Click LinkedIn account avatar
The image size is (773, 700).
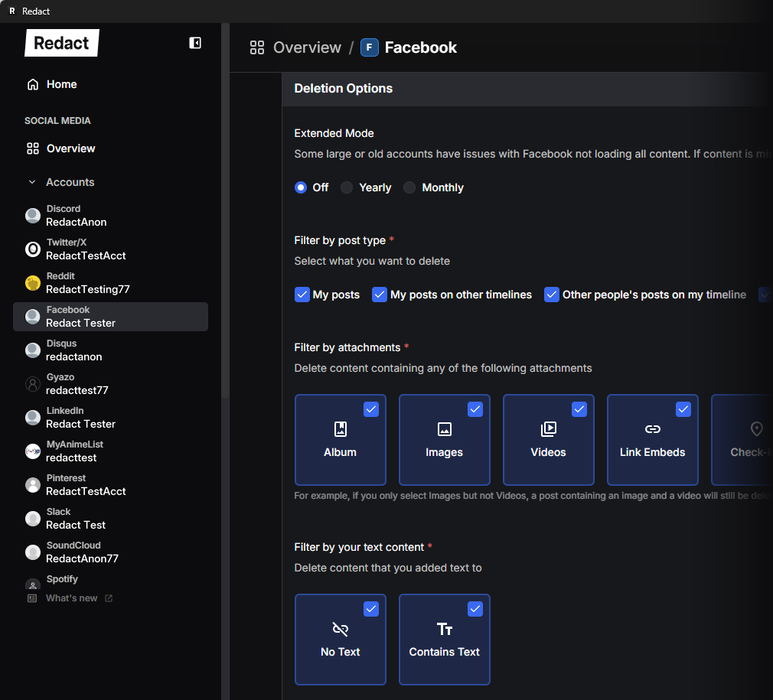click(x=33, y=417)
